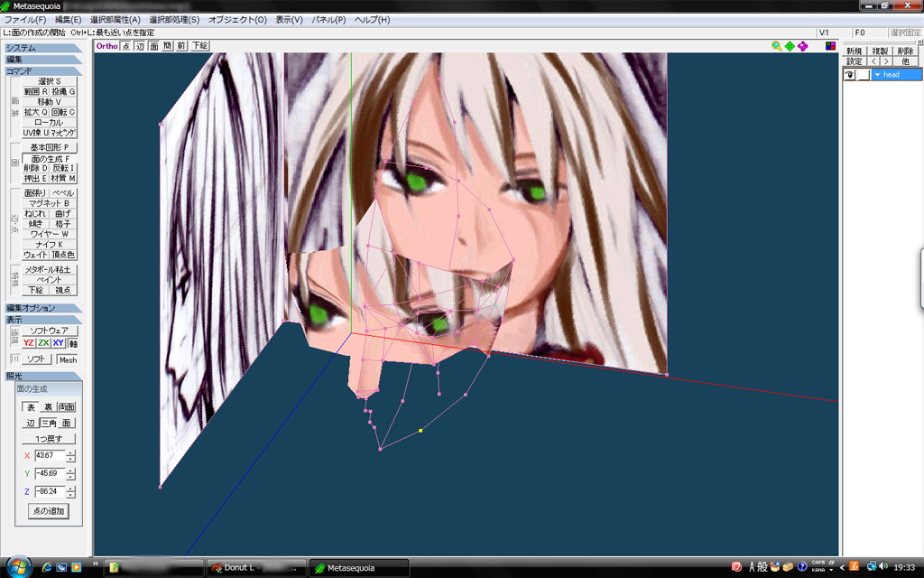Screen dimensions: 924x578
Task: Toggle lock box of head object
Action: coord(864,75)
